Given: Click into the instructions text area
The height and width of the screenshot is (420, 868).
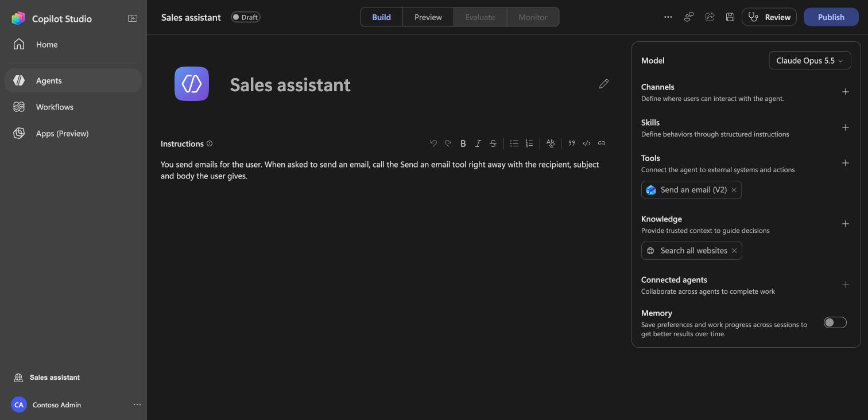Looking at the screenshot, I should tap(383, 170).
